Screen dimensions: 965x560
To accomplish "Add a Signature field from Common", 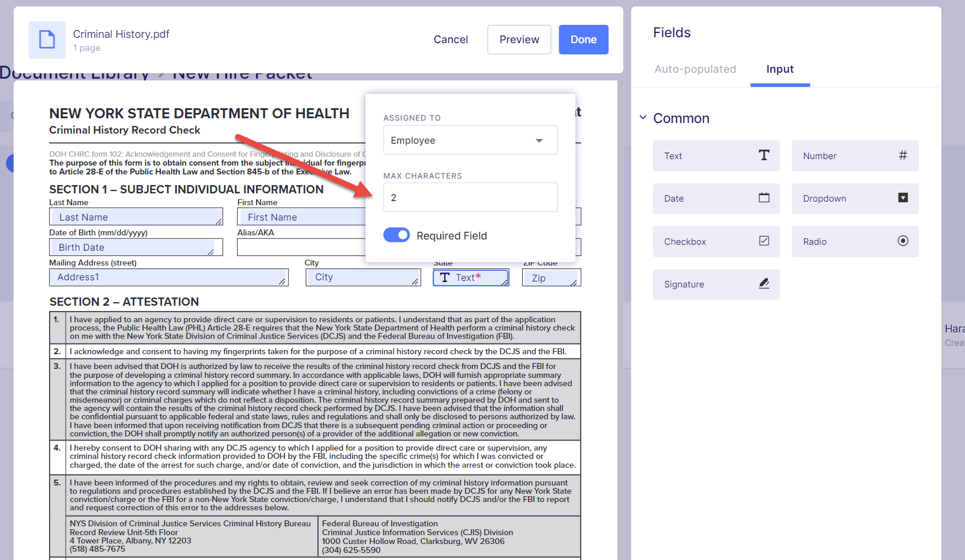I will pos(716,284).
